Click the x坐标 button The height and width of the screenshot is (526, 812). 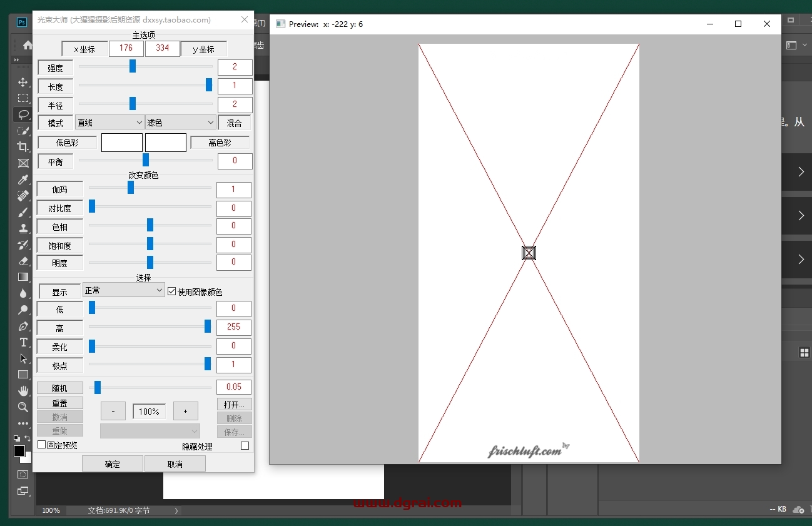pyautogui.click(x=84, y=49)
